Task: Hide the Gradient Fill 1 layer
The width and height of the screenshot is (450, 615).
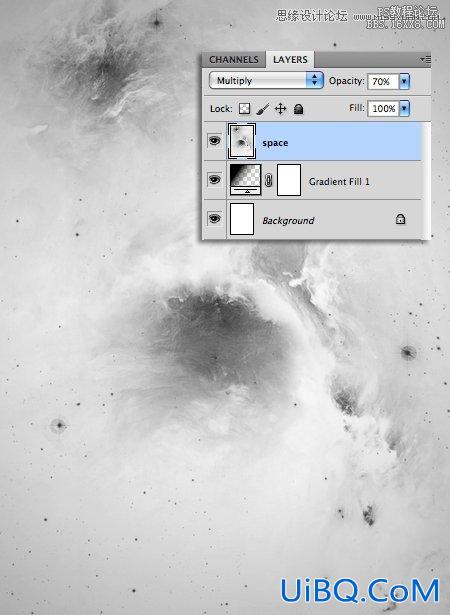Action: tap(214, 180)
